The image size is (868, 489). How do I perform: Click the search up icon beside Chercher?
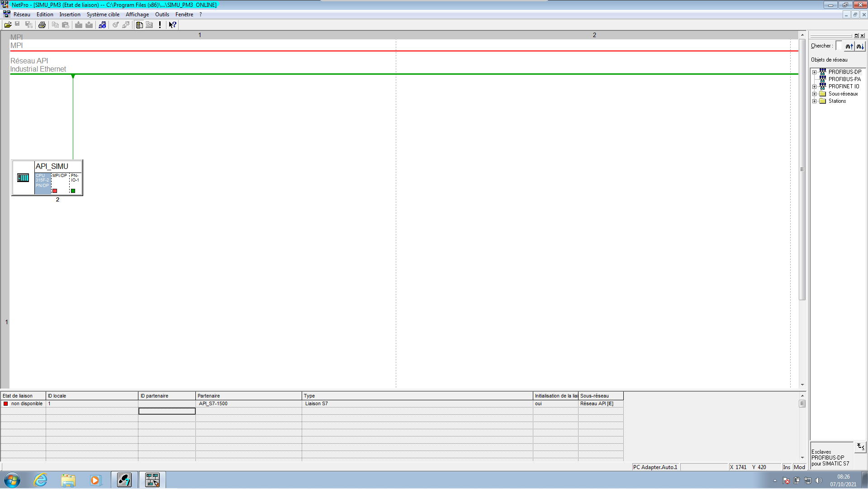pyautogui.click(x=849, y=46)
